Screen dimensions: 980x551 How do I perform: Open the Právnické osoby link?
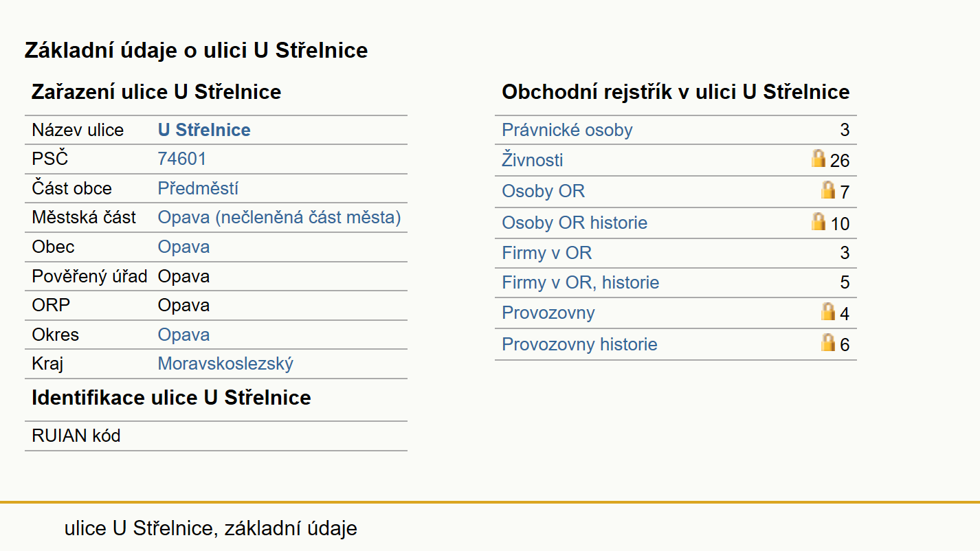567,130
